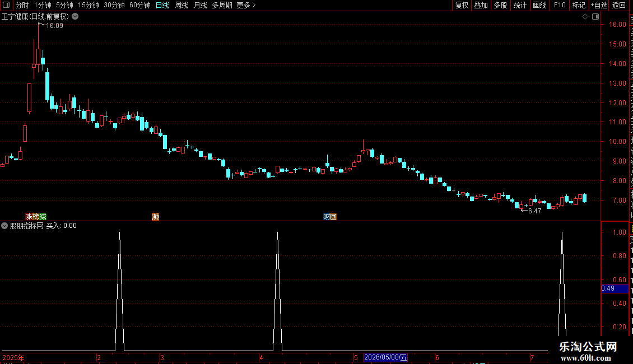This screenshot has height=364, width=633.
Task: Select the 15分钟 period tab
Action: pyautogui.click(x=89, y=5)
